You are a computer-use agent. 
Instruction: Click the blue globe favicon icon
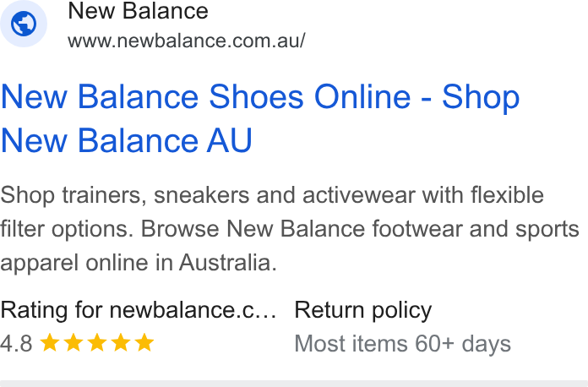(24, 24)
